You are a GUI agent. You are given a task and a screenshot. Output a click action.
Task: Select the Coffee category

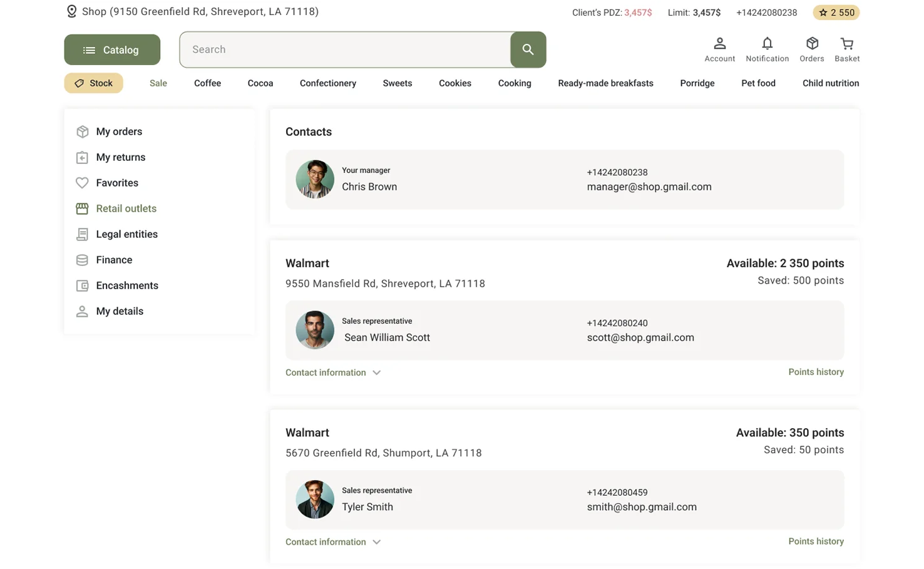pyautogui.click(x=207, y=83)
